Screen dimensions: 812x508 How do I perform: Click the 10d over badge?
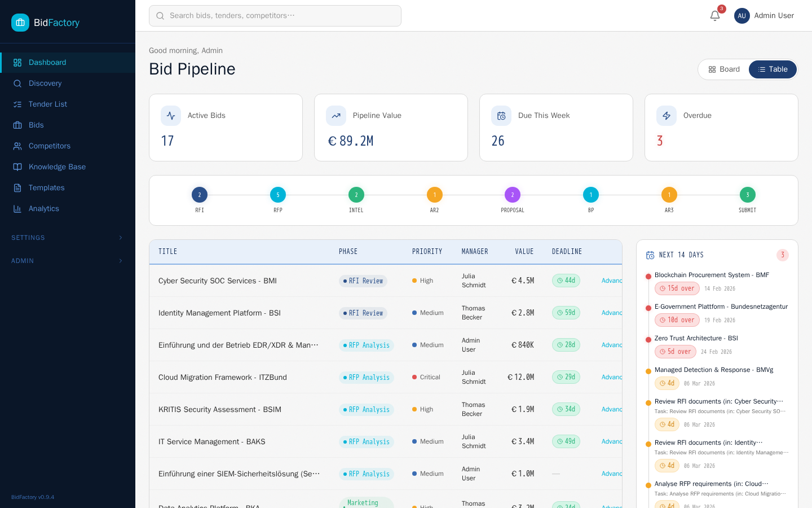coord(677,320)
